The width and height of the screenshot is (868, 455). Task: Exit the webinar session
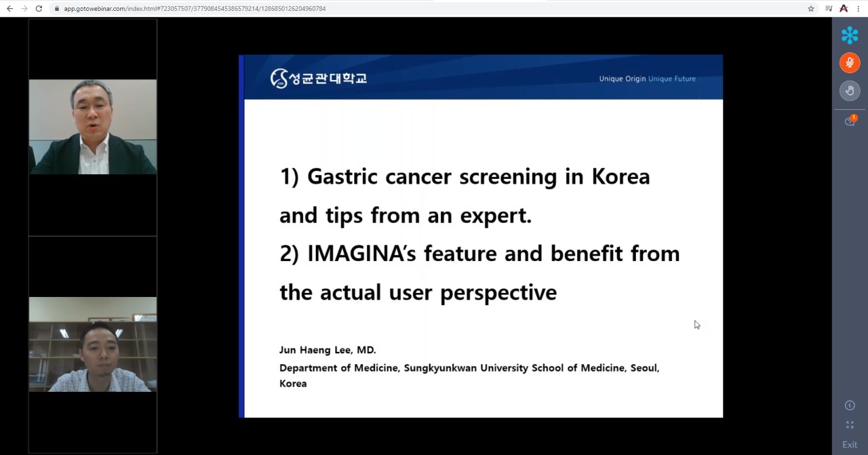(x=850, y=445)
